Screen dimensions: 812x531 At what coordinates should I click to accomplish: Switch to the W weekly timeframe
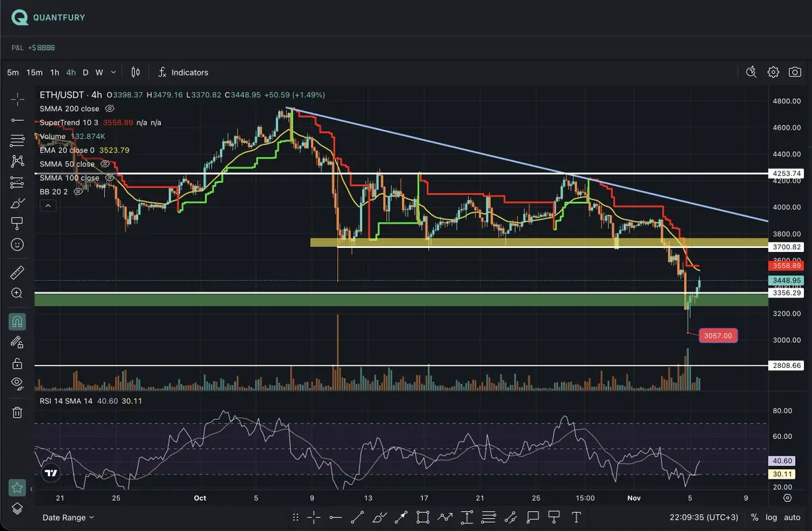pos(99,72)
